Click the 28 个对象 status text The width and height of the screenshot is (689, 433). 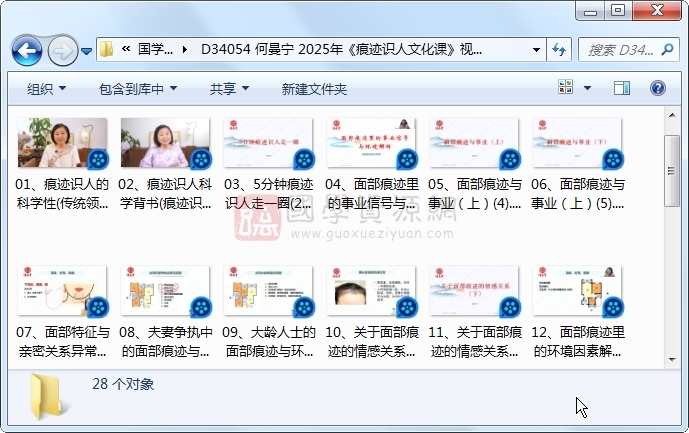(123, 384)
